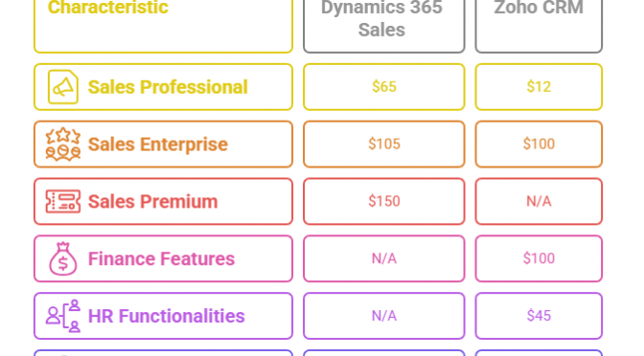Click the $12 Zoho price cell

pos(539,87)
